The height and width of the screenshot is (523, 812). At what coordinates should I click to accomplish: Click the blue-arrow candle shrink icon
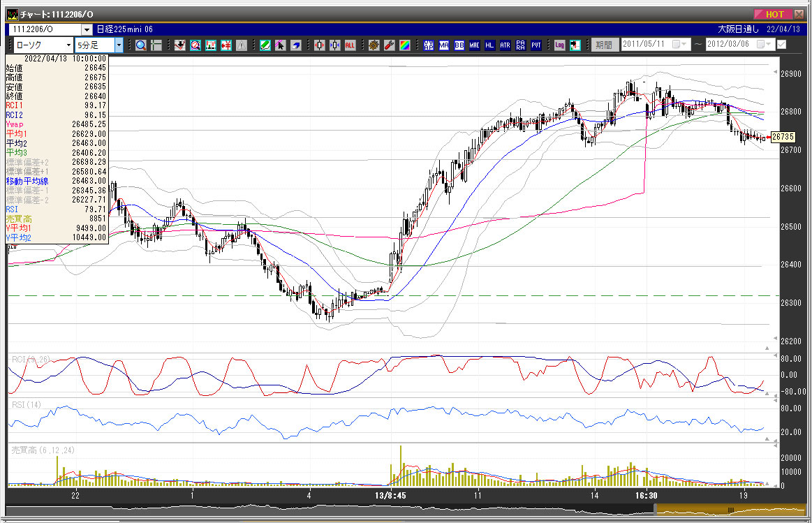coord(335,45)
